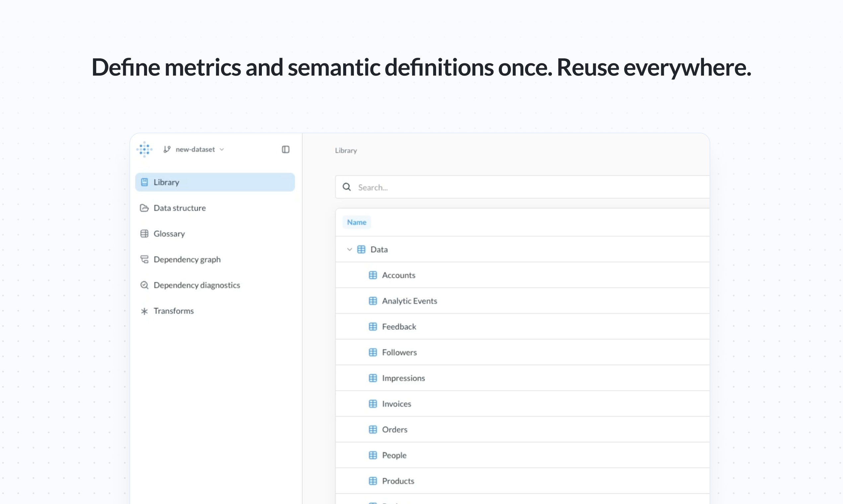Select the Invoices table row

tap(396, 404)
